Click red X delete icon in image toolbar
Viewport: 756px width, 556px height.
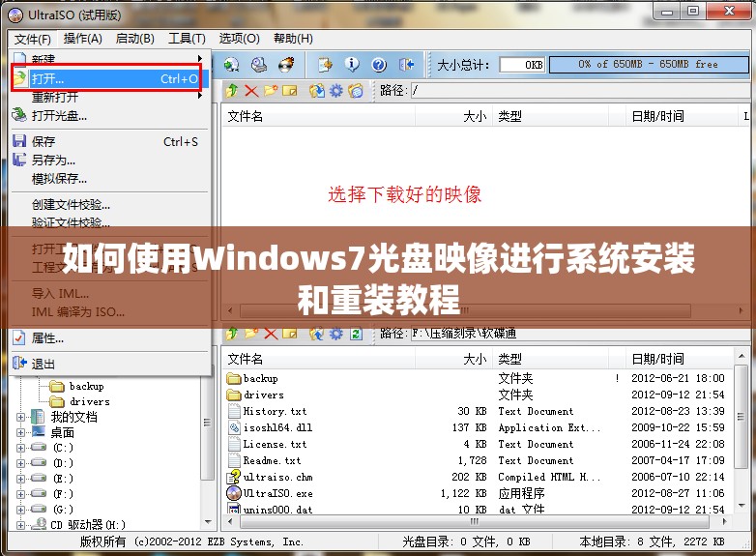click(251, 90)
